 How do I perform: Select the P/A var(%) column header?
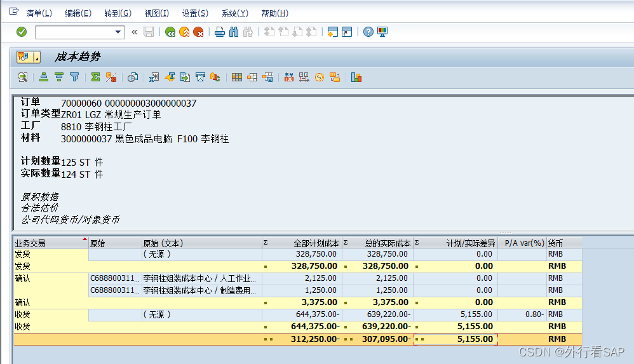pos(522,243)
